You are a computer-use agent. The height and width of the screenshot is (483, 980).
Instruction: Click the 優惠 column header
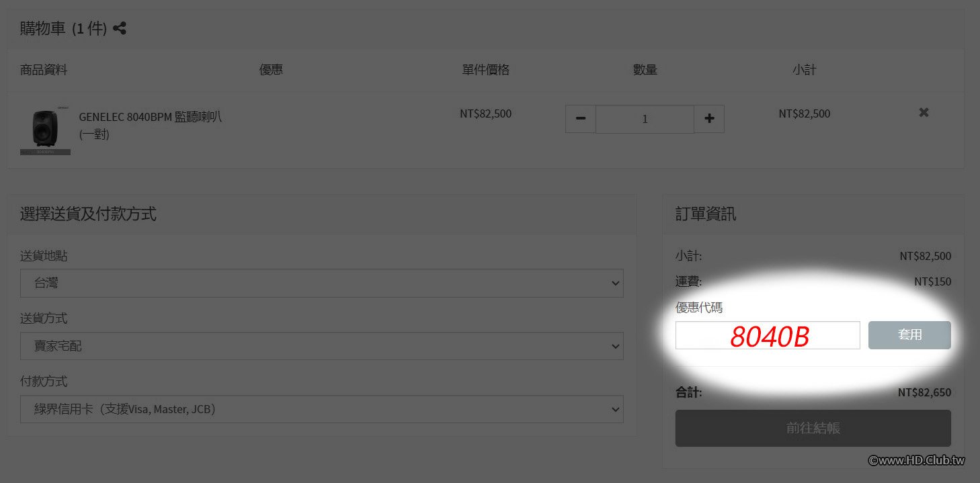tap(272, 70)
